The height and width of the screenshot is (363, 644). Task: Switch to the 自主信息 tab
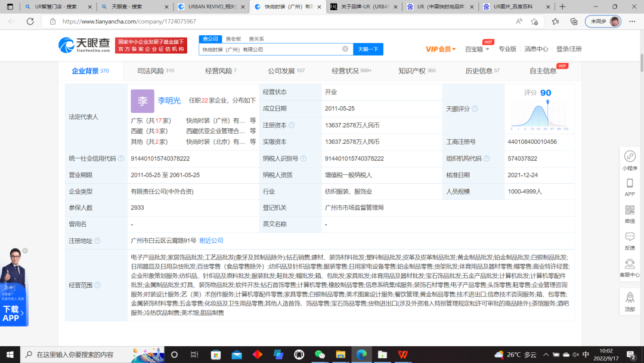(543, 70)
